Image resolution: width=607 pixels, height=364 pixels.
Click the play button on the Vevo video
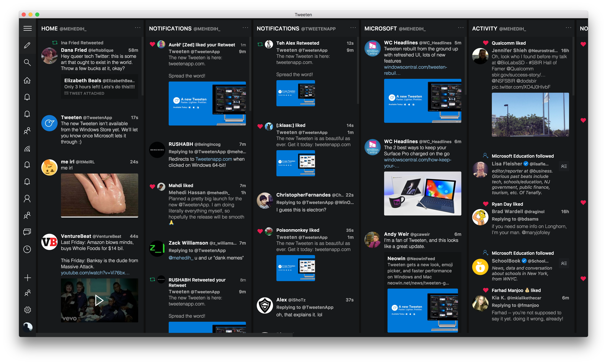[x=99, y=300]
